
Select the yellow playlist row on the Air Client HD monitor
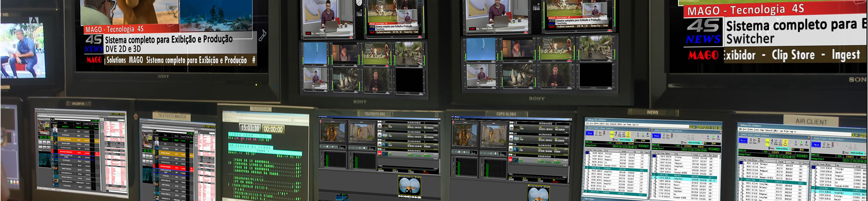(x=75, y=140)
